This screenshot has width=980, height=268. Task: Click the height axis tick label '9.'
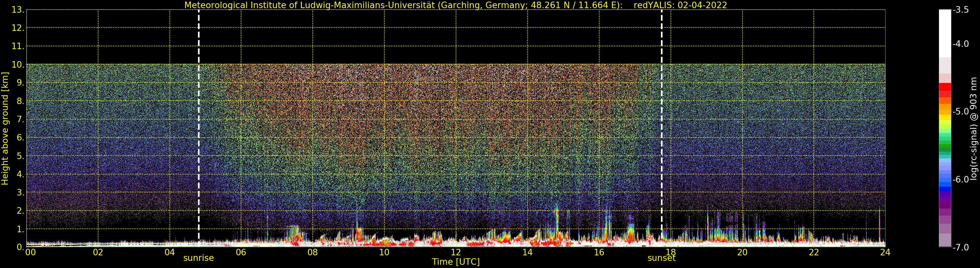point(21,83)
